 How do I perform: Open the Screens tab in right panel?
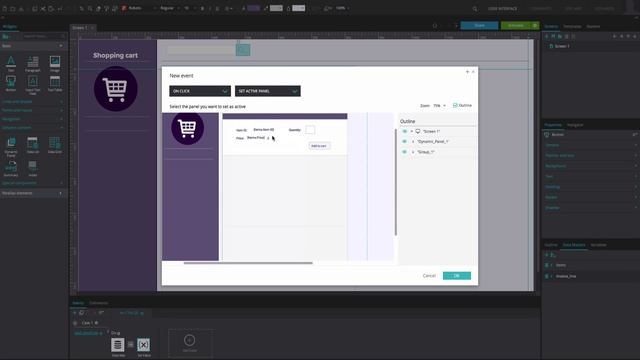pyautogui.click(x=551, y=27)
